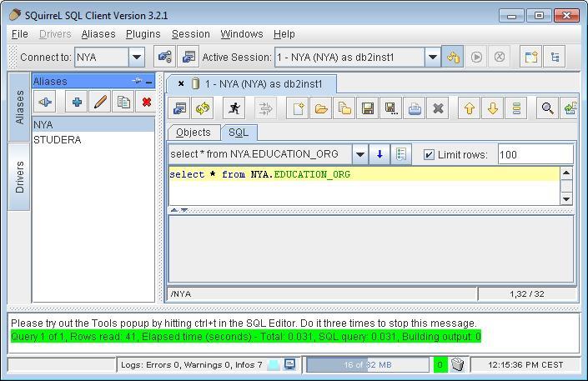
Task: Open the Aliases menu
Action: (98, 34)
